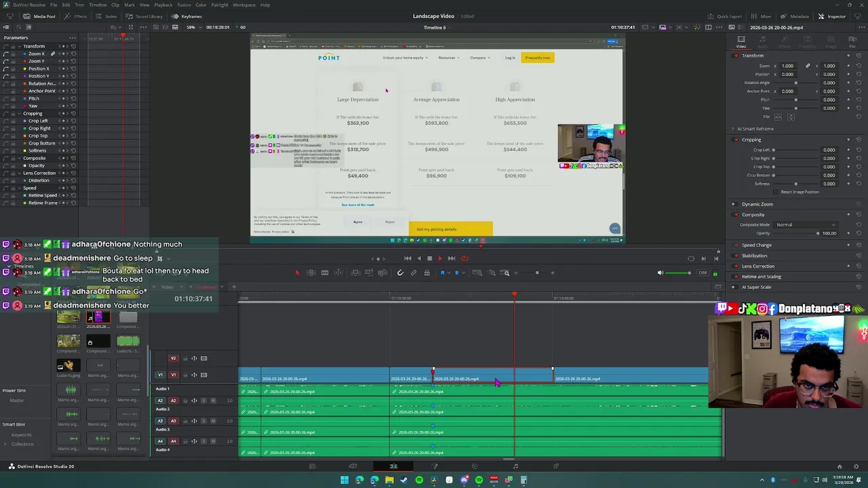Open the flag color dropdown arrow
Viewport: 868px width, 488px height.
tap(448, 272)
